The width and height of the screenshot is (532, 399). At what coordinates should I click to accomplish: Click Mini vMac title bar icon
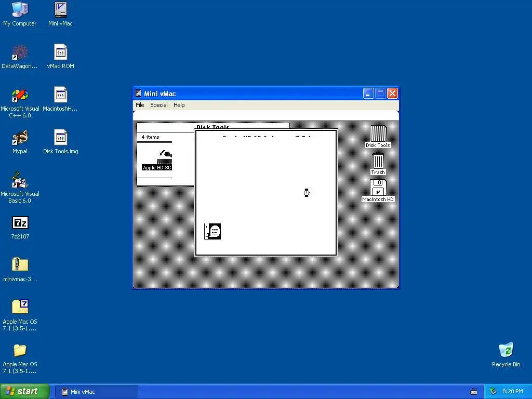click(x=138, y=94)
